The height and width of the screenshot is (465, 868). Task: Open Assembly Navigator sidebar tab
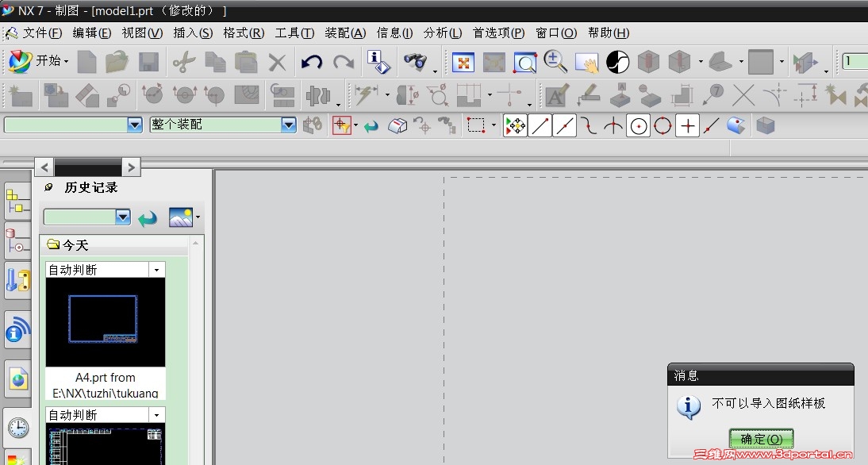coord(17,202)
